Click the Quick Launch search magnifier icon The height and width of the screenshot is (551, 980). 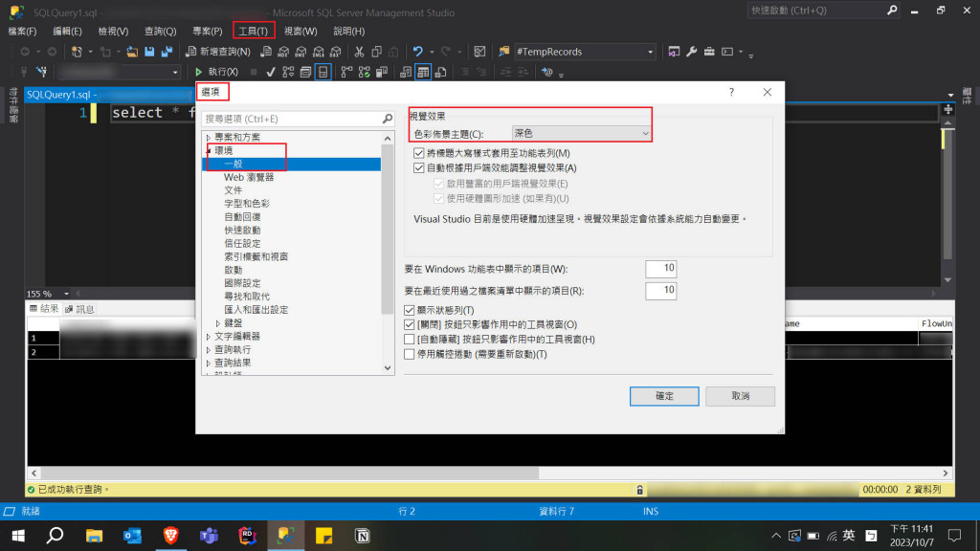coord(892,10)
